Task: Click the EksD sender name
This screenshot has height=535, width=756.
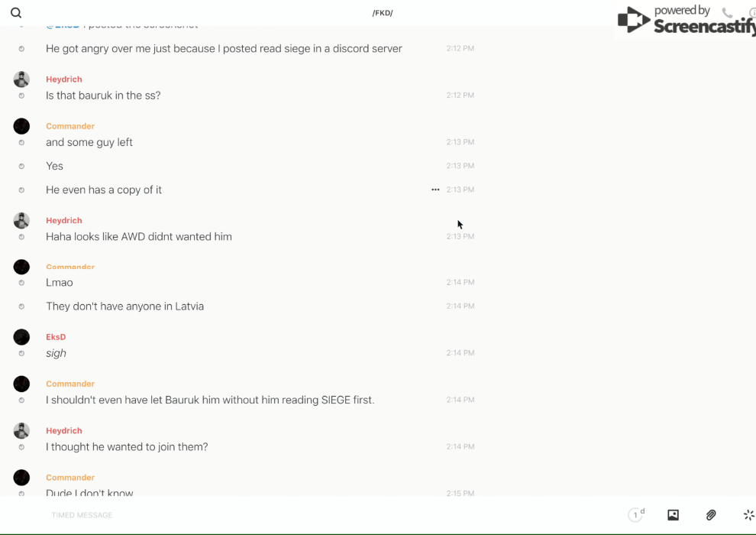Action: [x=56, y=337]
